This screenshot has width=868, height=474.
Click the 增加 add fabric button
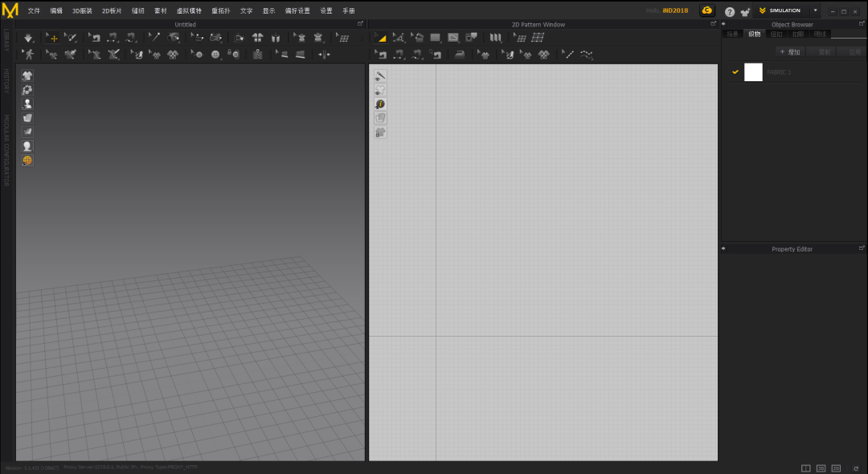pyautogui.click(x=790, y=52)
